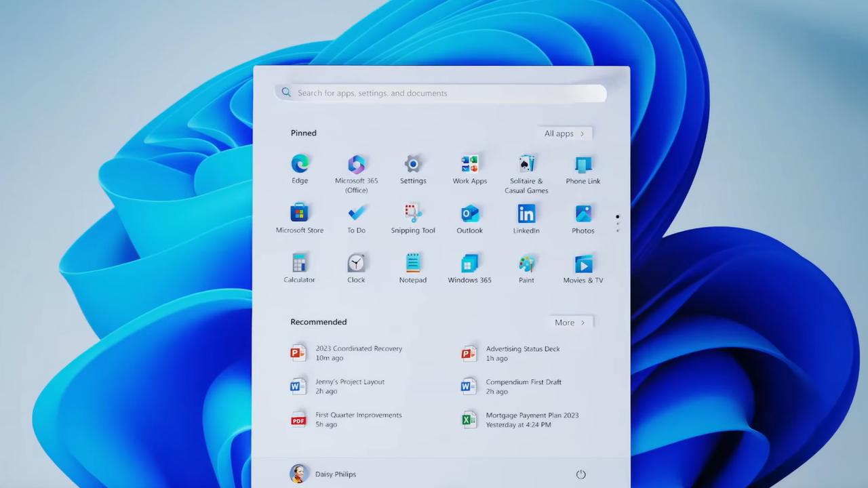Open the Clock app
This screenshot has height=488, width=868.
356,268
